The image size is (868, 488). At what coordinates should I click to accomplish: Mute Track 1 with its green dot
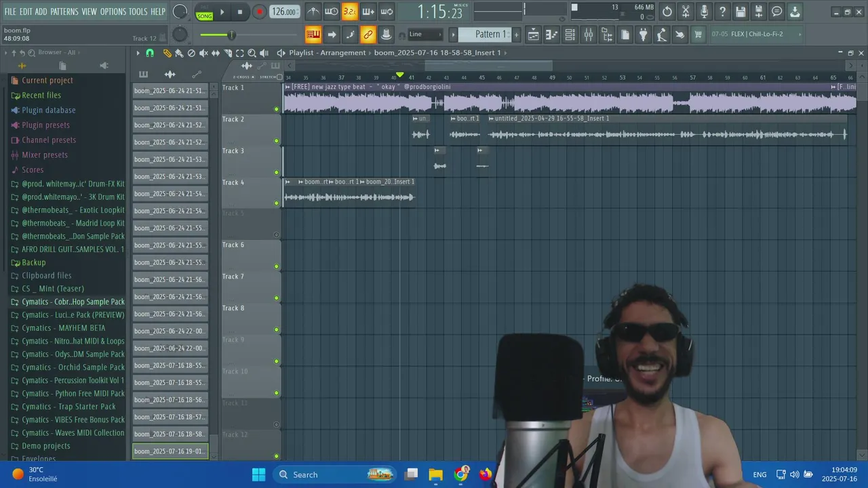(x=276, y=109)
